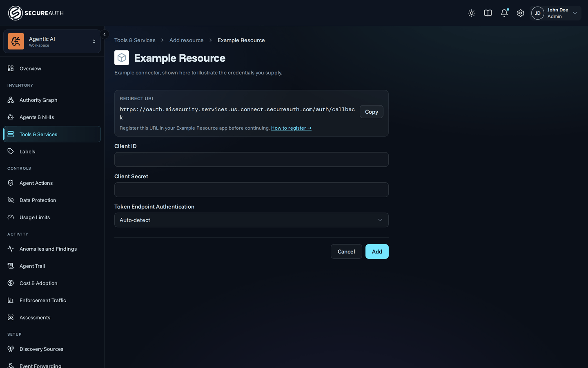588x368 pixels.
Task: Collapse the sidebar with arrow button
Action: (x=105, y=34)
